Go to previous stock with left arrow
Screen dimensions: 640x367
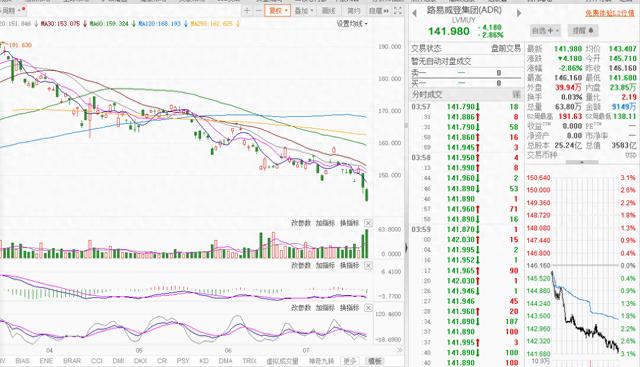click(414, 13)
